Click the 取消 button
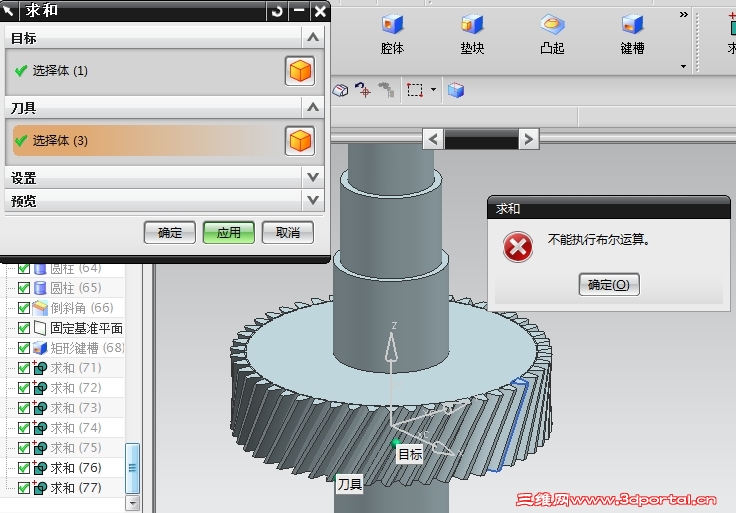This screenshot has height=513, width=736. coord(288,233)
